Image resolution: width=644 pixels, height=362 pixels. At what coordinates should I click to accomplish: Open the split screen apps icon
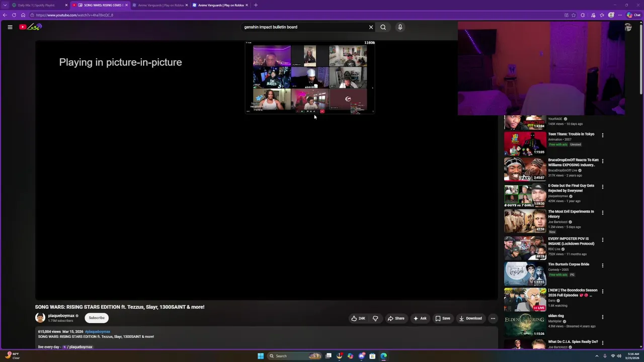coord(567,15)
